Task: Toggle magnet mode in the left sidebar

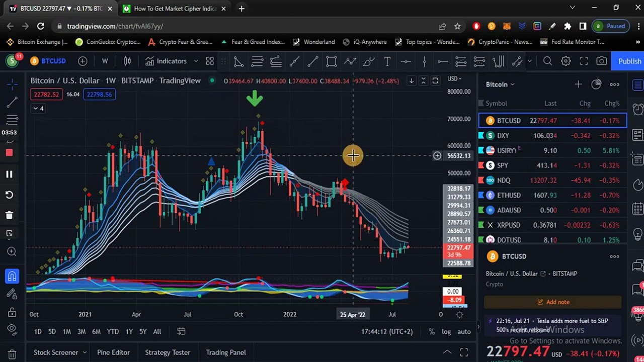Action: (x=12, y=276)
